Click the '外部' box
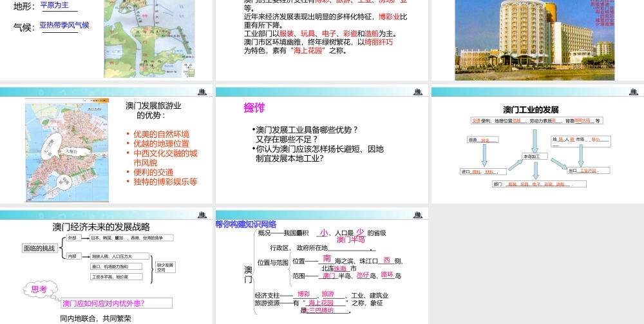644x324 pixels. [73, 238]
